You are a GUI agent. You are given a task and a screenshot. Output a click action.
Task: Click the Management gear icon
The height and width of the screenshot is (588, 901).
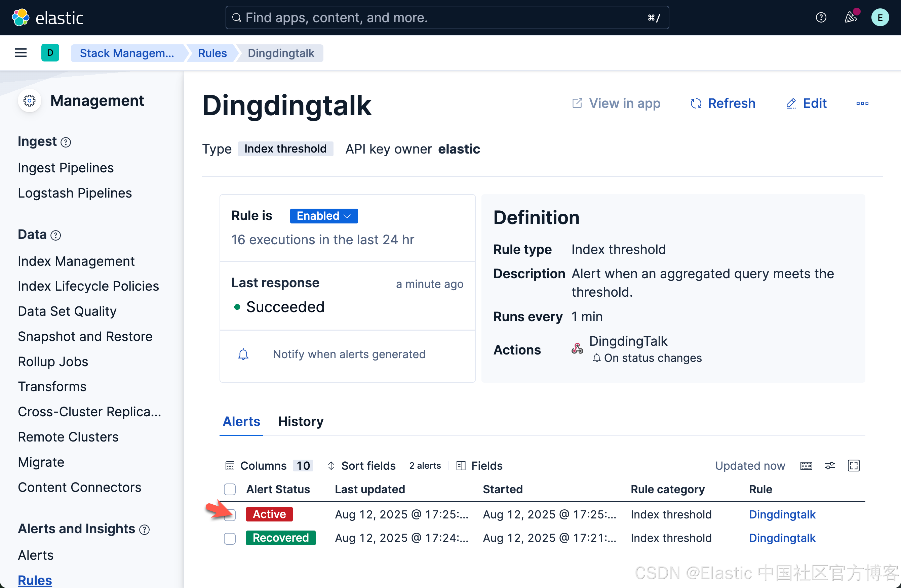[x=30, y=101]
